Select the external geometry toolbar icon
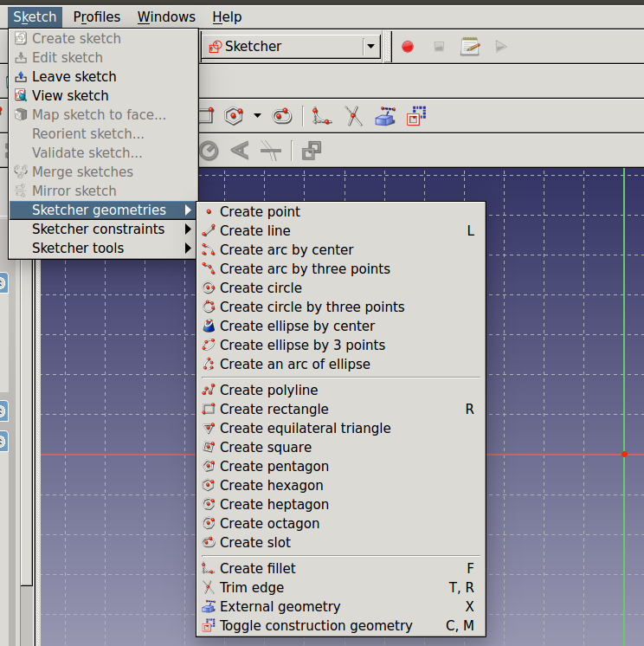Screen dimensions: 644x646 [x=385, y=116]
